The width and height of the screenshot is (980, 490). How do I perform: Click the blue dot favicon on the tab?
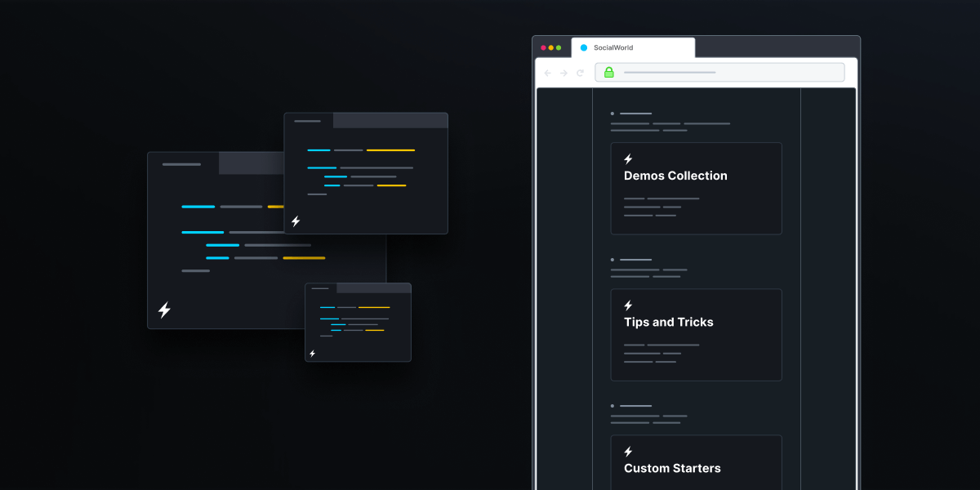(x=583, y=47)
